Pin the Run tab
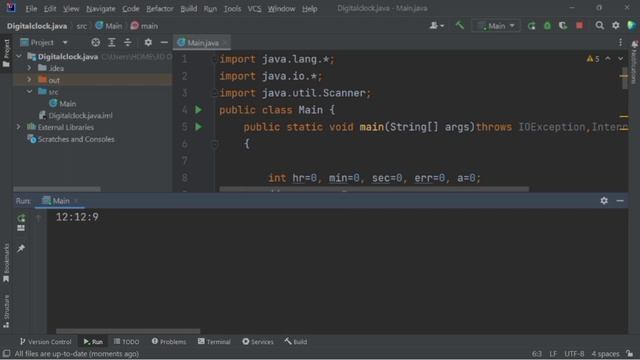The image size is (640, 360). pyautogui.click(x=21, y=249)
